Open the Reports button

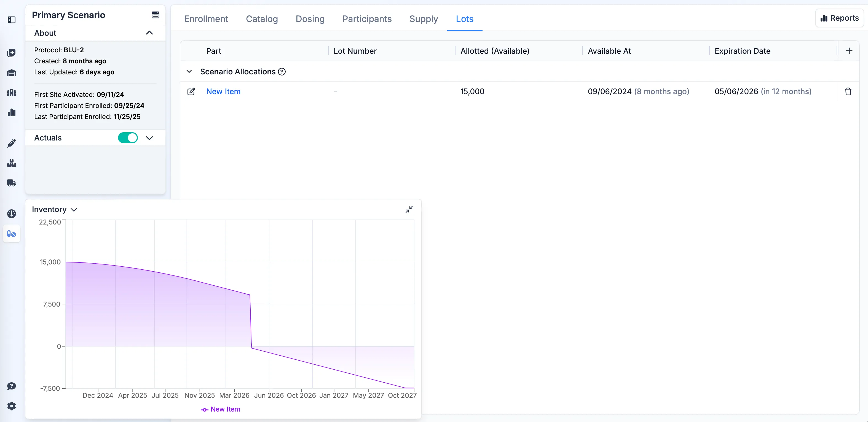(839, 18)
